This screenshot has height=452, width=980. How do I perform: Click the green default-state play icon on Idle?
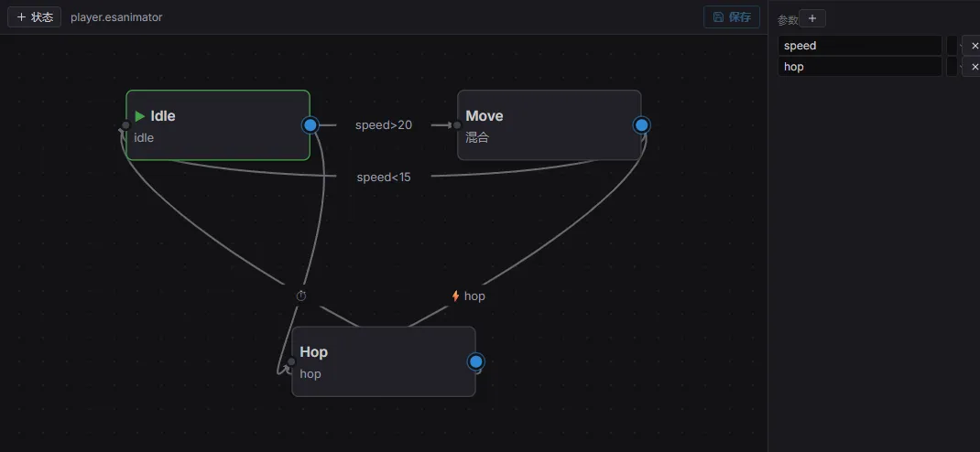tap(140, 116)
